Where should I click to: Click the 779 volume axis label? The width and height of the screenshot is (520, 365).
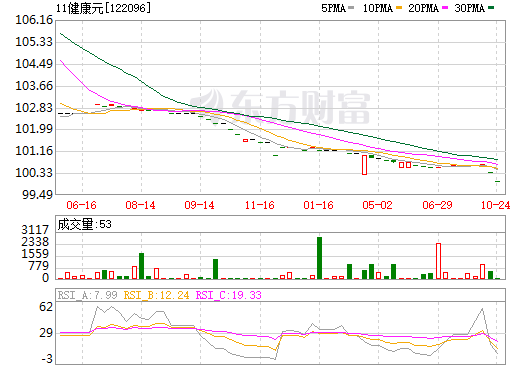click(39, 266)
